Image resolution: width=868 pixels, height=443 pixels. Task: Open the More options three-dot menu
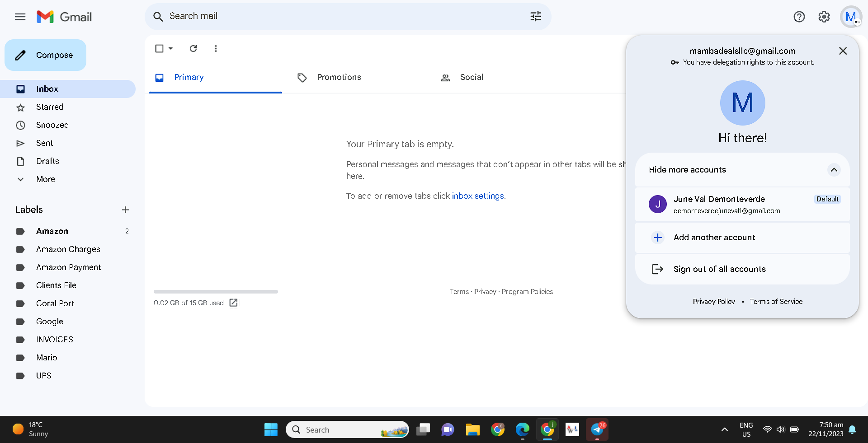pyautogui.click(x=216, y=48)
